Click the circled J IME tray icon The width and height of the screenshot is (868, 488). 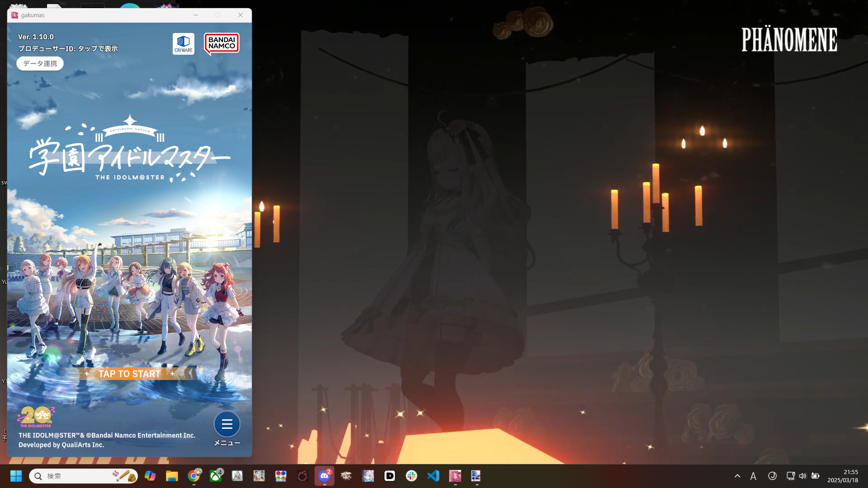[x=772, y=476]
